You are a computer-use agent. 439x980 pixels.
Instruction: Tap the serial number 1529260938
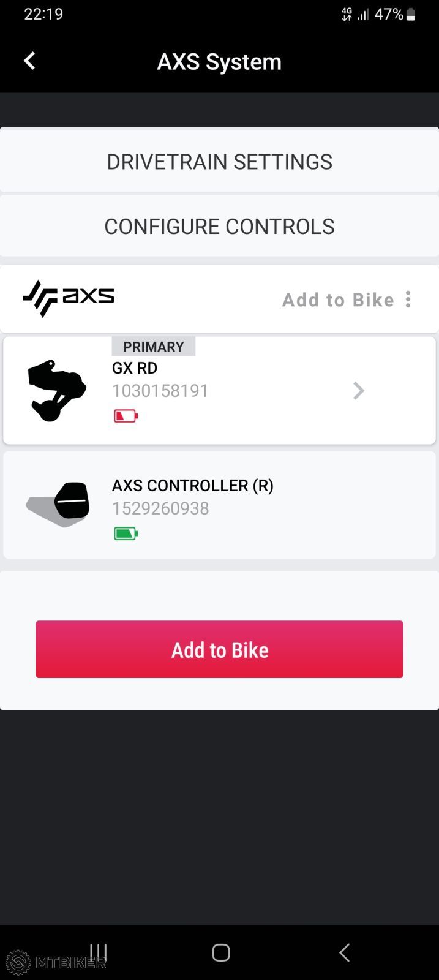tap(160, 508)
